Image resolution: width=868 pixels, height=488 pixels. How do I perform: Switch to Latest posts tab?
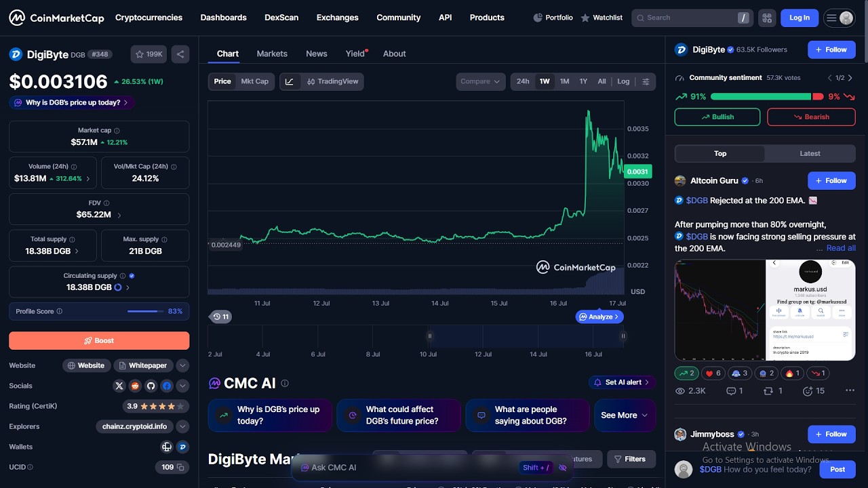pyautogui.click(x=810, y=154)
